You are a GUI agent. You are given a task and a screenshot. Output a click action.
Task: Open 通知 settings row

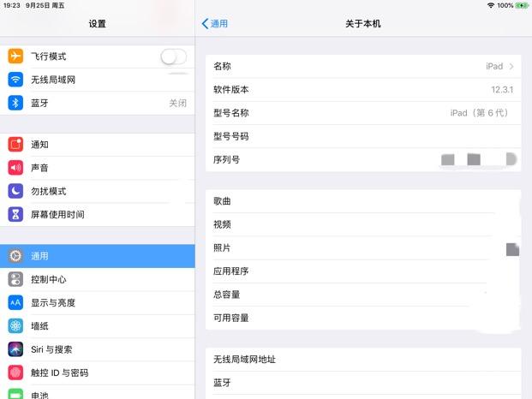tap(98, 145)
